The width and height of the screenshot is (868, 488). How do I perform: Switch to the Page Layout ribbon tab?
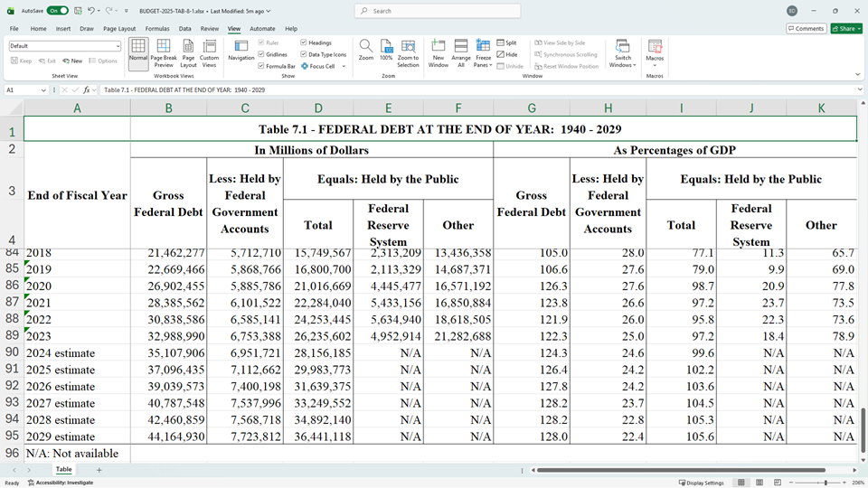119,29
